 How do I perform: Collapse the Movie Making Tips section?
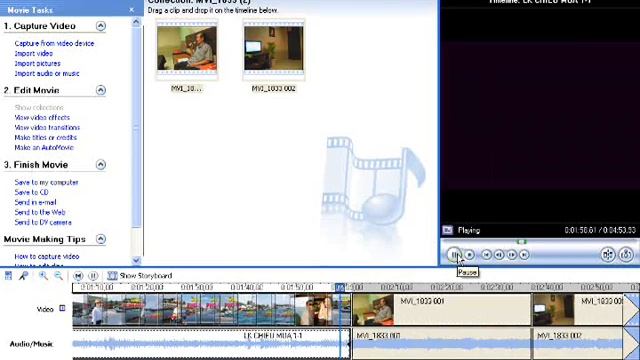pyautogui.click(x=101, y=239)
